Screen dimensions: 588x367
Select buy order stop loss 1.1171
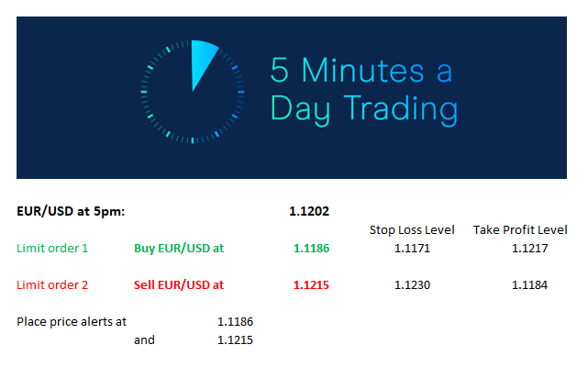[x=412, y=248]
